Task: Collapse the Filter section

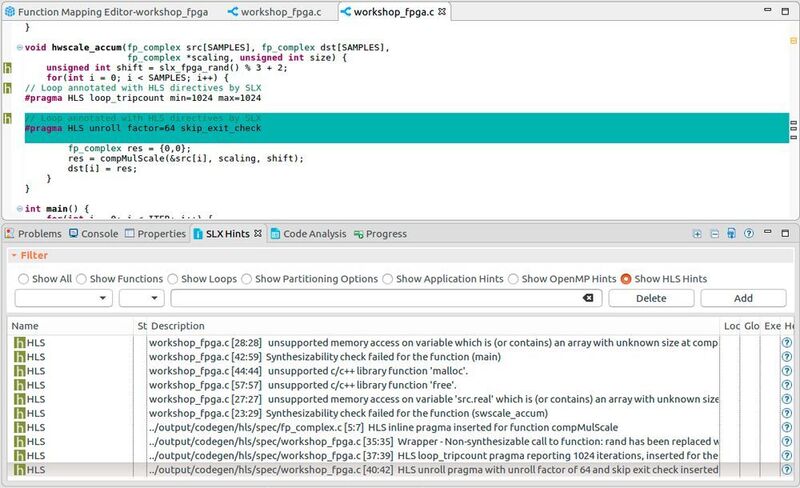Action: tap(14, 255)
